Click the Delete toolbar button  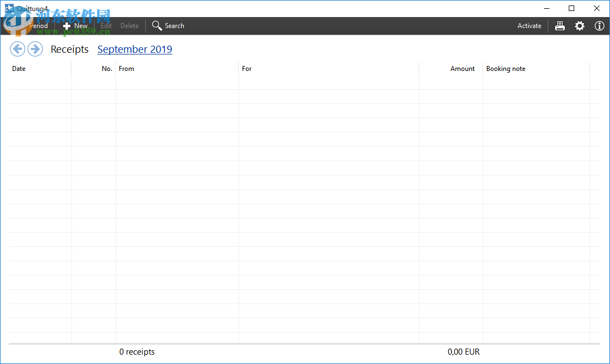130,26
